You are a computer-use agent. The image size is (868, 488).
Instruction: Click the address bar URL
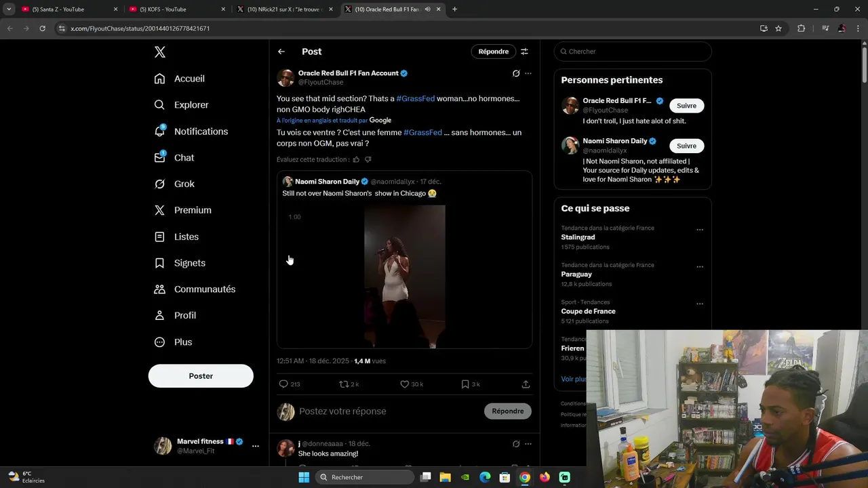pyautogui.click(x=140, y=28)
